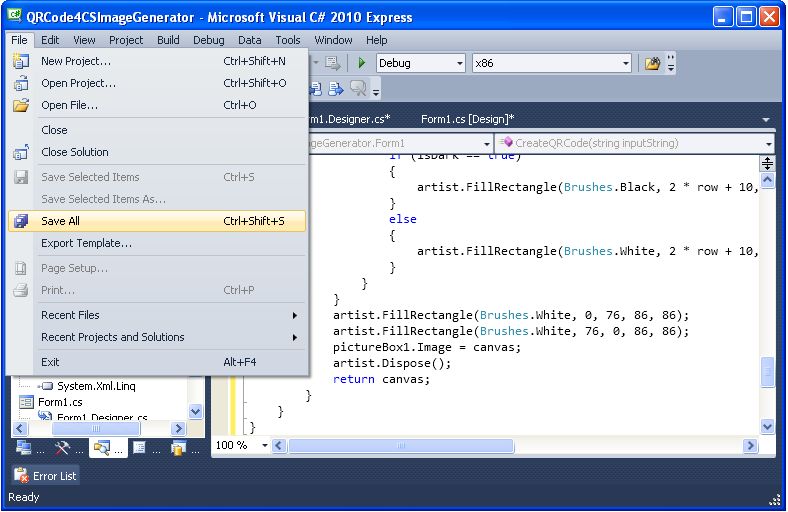The height and width of the screenshot is (512, 788).
Task: Open the Project menu
Action: click(126, 40)
